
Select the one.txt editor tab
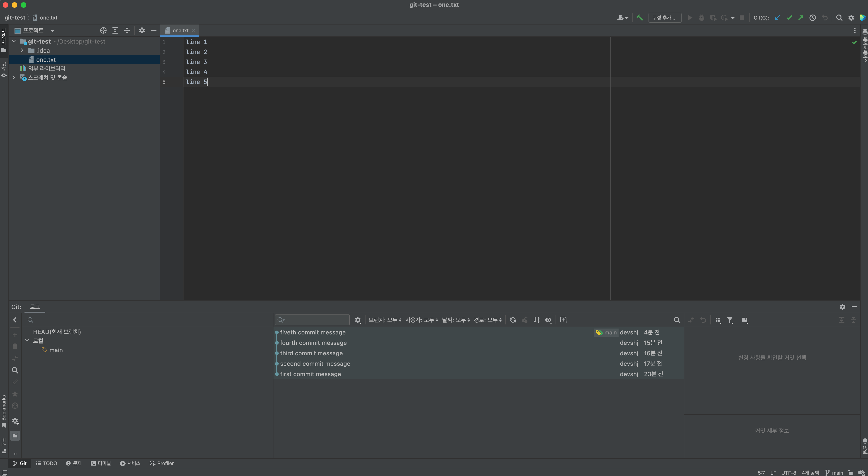(x=180, y=30)
